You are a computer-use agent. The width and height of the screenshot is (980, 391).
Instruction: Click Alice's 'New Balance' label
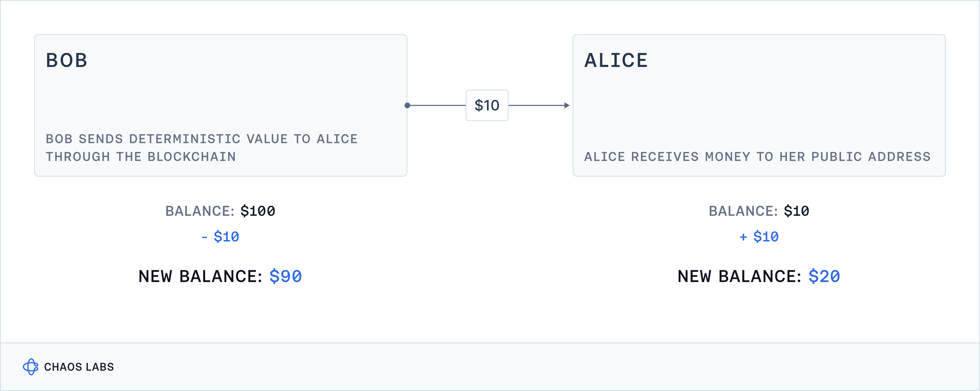(x=739, y=277)
